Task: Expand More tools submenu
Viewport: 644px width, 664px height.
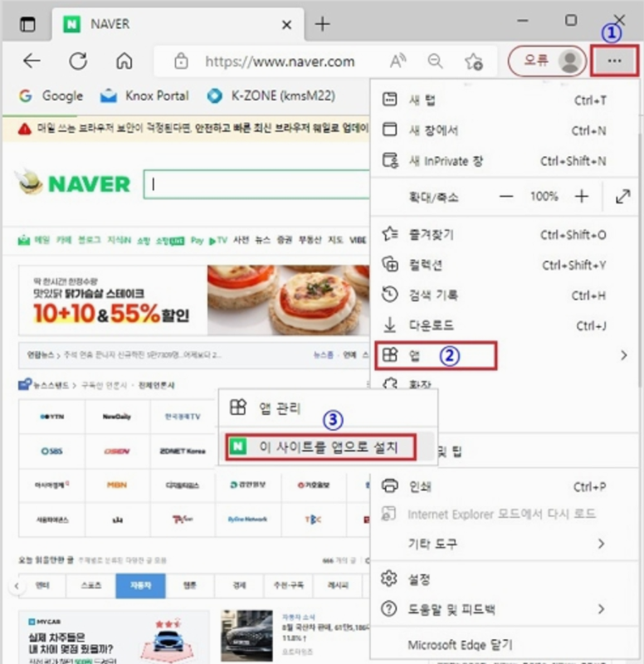Action: (x=504, y=544)
